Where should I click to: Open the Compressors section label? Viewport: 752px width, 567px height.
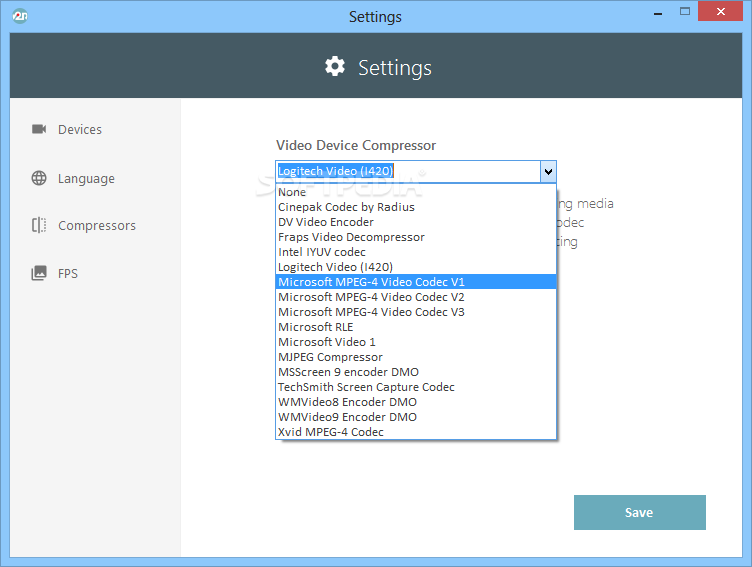coord(97,225)
